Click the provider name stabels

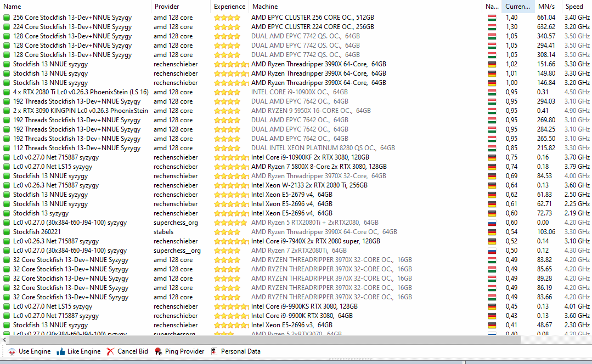[x=163, y=231]
